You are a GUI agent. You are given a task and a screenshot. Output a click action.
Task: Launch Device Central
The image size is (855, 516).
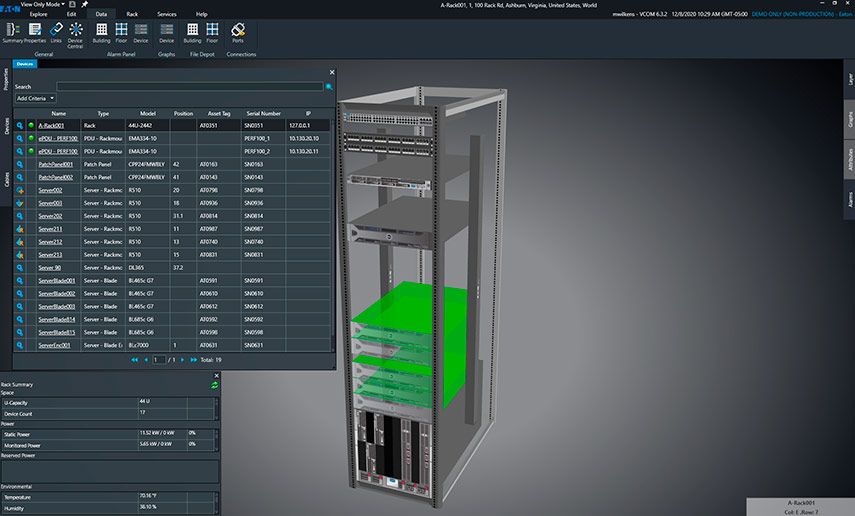pos(75,35)
